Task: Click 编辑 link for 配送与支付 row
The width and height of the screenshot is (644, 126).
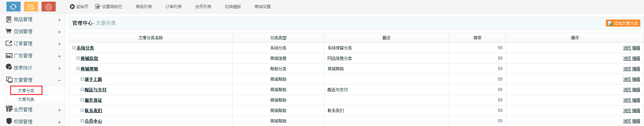Action: [x=636, y=90]
